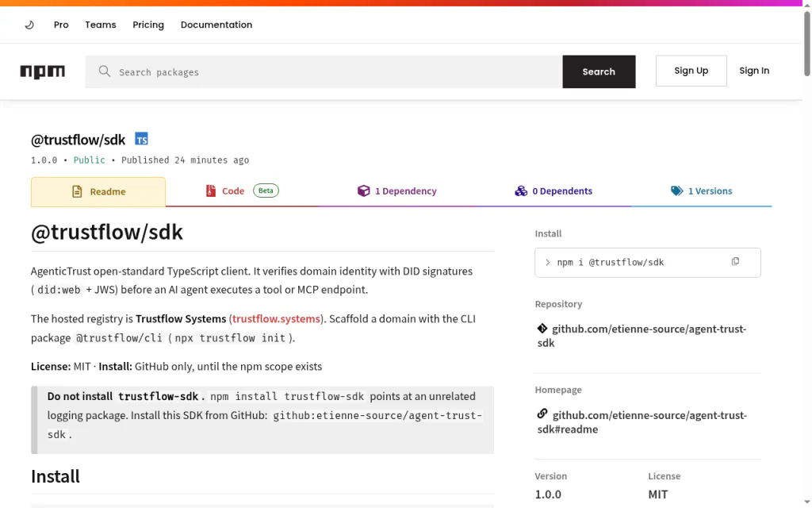Click the Beta badge
The image size is (812, 508).
click(x=266, y=190)
